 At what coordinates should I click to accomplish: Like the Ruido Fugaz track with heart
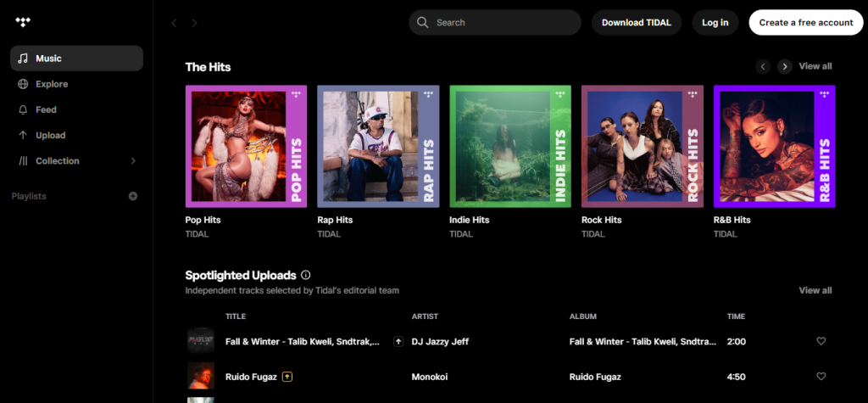coord(821,376)
